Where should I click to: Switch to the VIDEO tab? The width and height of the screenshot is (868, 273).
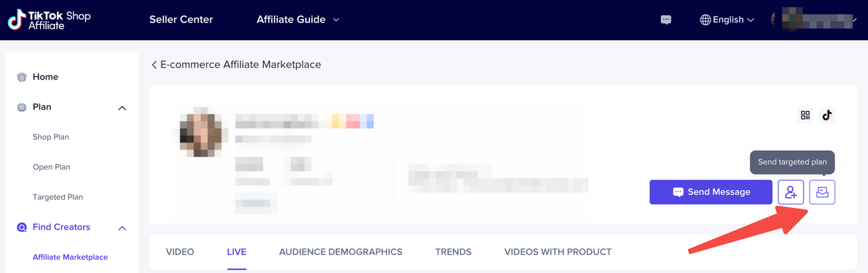180,252
